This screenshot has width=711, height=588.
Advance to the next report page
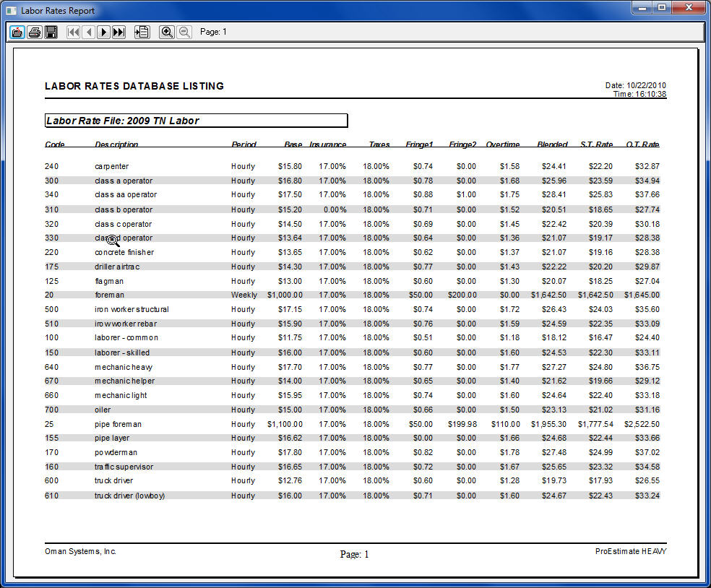coord(104,33)
